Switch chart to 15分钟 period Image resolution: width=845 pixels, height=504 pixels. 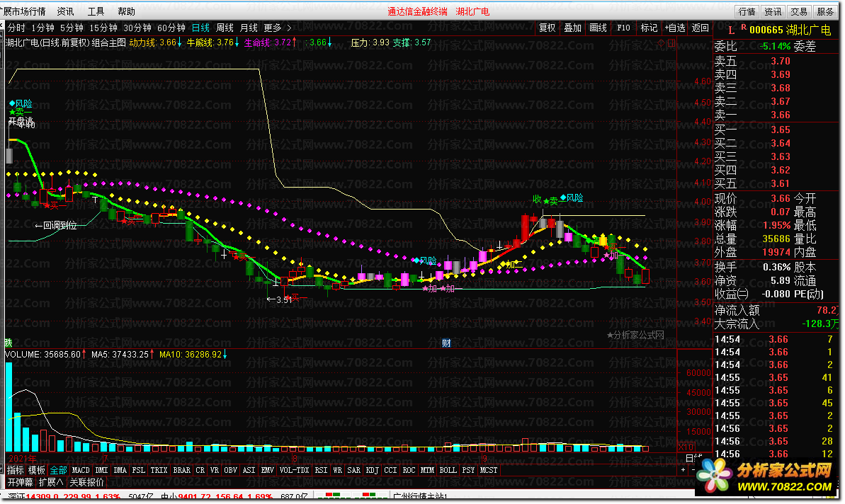pyautogui.click(x=103, y=28)
